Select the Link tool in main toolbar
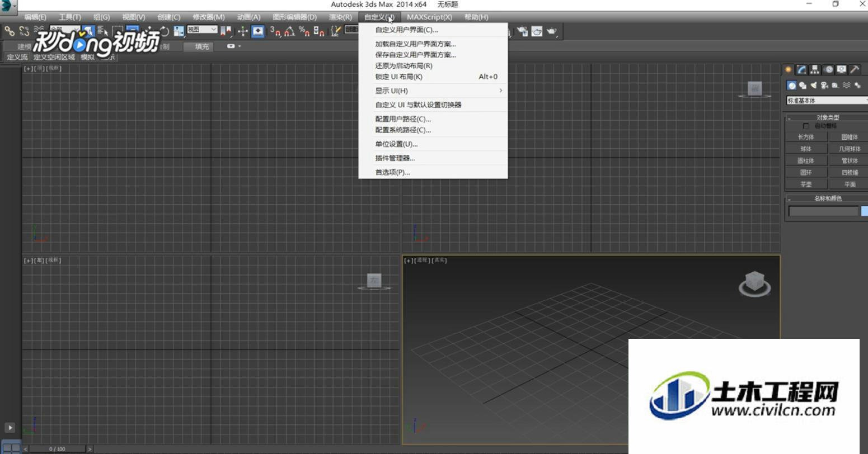 point(10,31)
